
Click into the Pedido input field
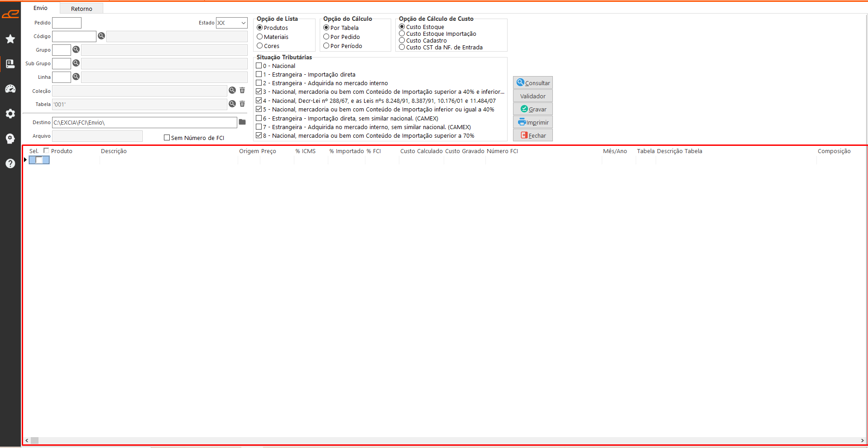(x=67, y=23)
